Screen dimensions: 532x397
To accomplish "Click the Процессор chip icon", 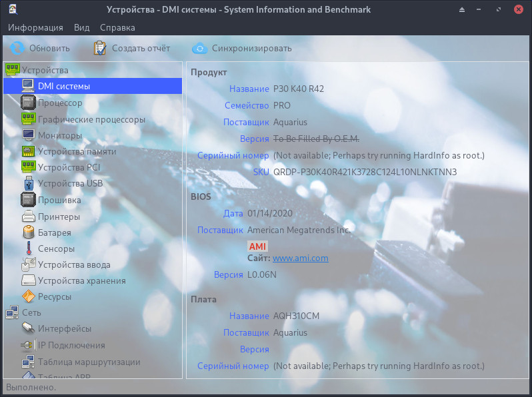I will click(x=28, y=103).
